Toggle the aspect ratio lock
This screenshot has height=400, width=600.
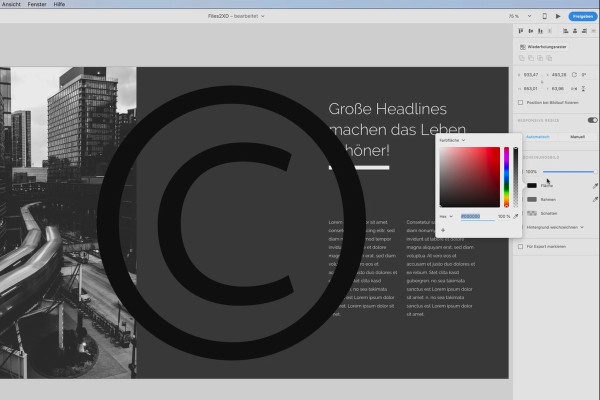[542, 82]
